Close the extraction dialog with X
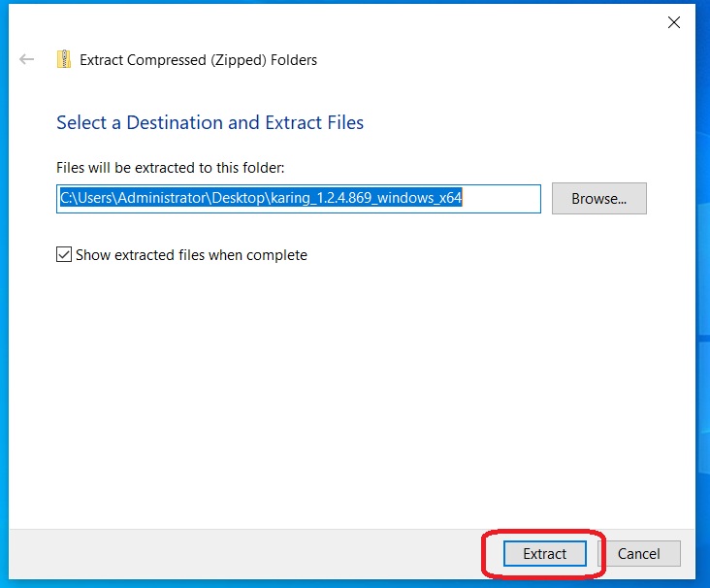710x588 pixels. pyautogui.click(x=674, y=23)
